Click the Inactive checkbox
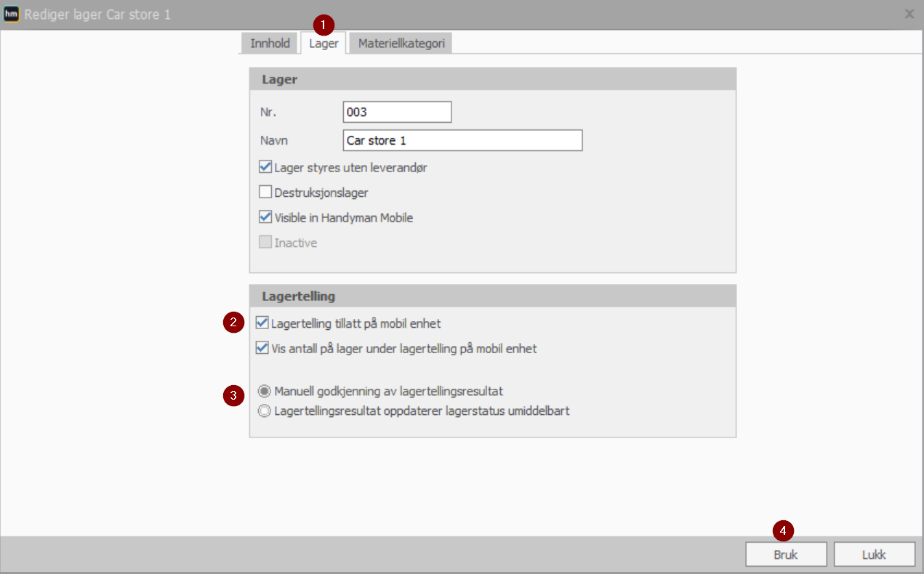This screenshot has width=924, height=574. [x=265, y=243]
